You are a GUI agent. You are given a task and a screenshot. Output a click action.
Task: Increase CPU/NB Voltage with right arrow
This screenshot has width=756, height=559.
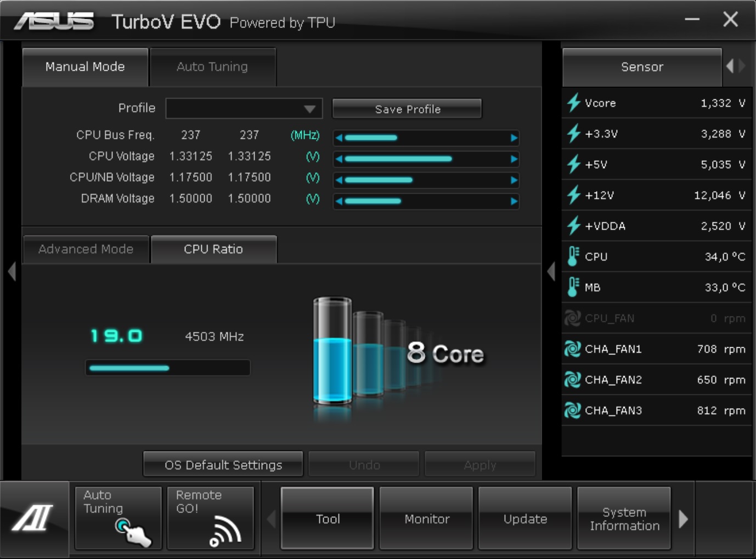(514, 180)
